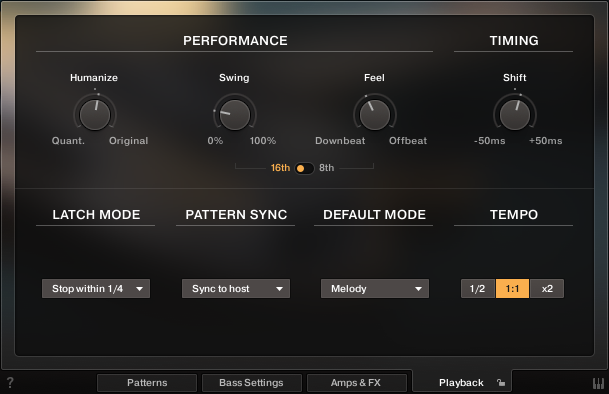This screenshot has height=394, width=609.
Task: Open the Melody default mode dropdown
Action: point(375,289)
